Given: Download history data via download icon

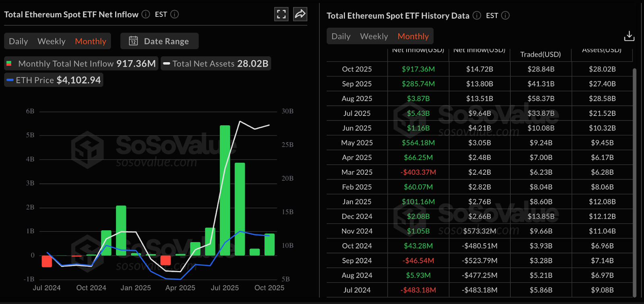Looking at the screenshot, I should click(x=629, y=36).
